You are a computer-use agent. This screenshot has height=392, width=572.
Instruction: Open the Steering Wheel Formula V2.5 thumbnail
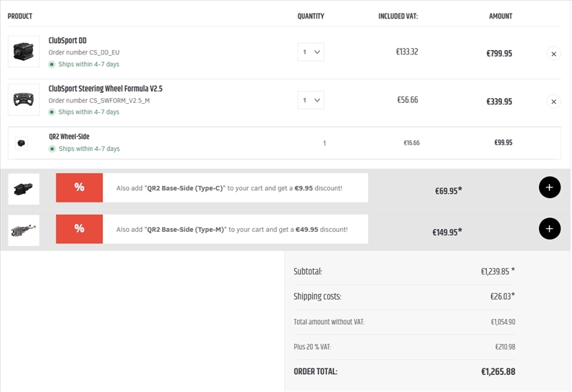24,99
